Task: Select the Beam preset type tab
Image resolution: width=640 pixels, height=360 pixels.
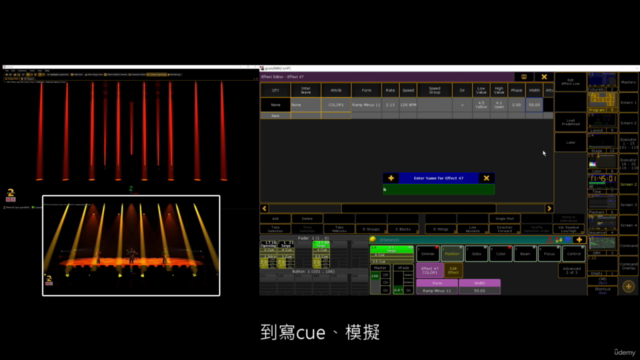Action: 525,253
